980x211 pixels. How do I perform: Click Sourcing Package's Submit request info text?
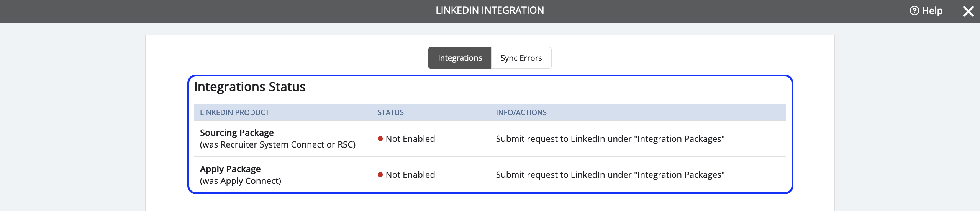[610, 139]
